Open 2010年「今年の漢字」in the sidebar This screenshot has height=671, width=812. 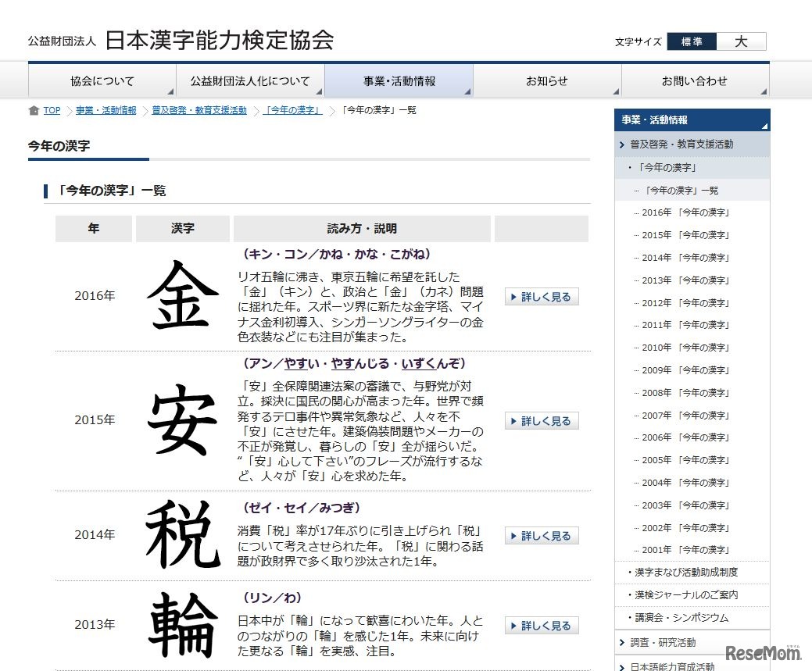pos(685,348)
